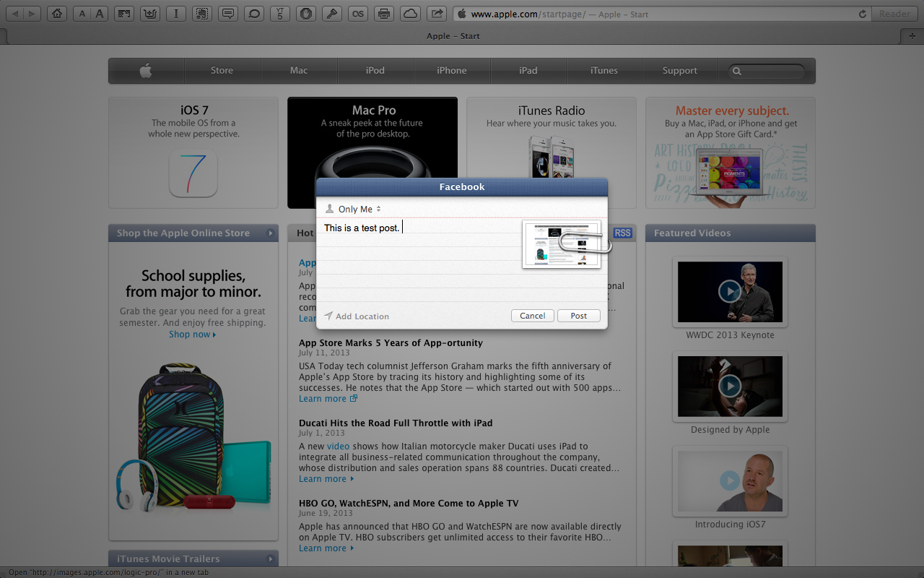Decrease text size with the small A
The image size is (924, 578).
tap(82, 14)
